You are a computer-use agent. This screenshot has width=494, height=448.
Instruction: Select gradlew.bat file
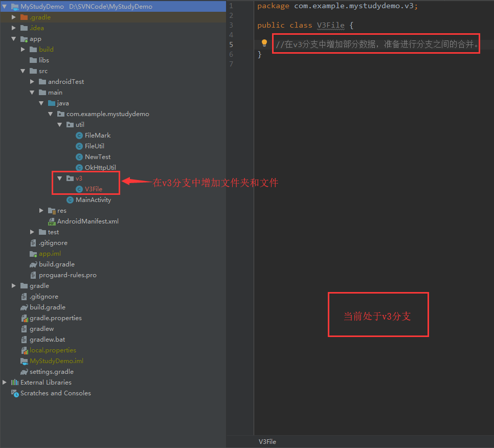(47, 340)
